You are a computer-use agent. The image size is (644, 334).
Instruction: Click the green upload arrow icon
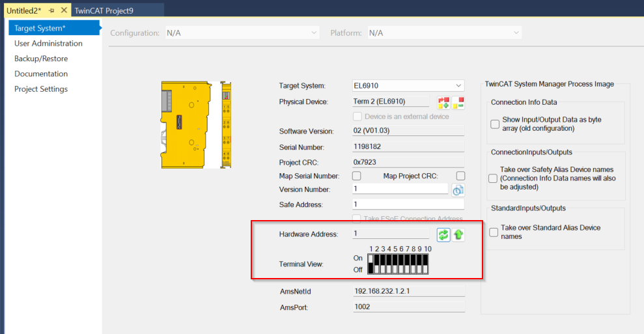coord(458,234)
